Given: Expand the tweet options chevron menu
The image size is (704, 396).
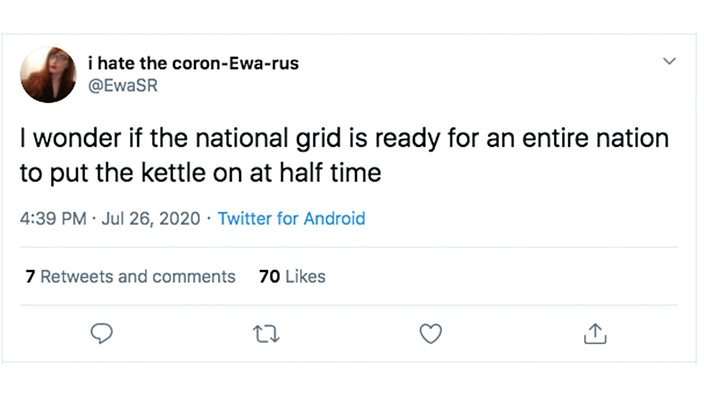Looking at the screenshot, I should (x=669, y=61).
